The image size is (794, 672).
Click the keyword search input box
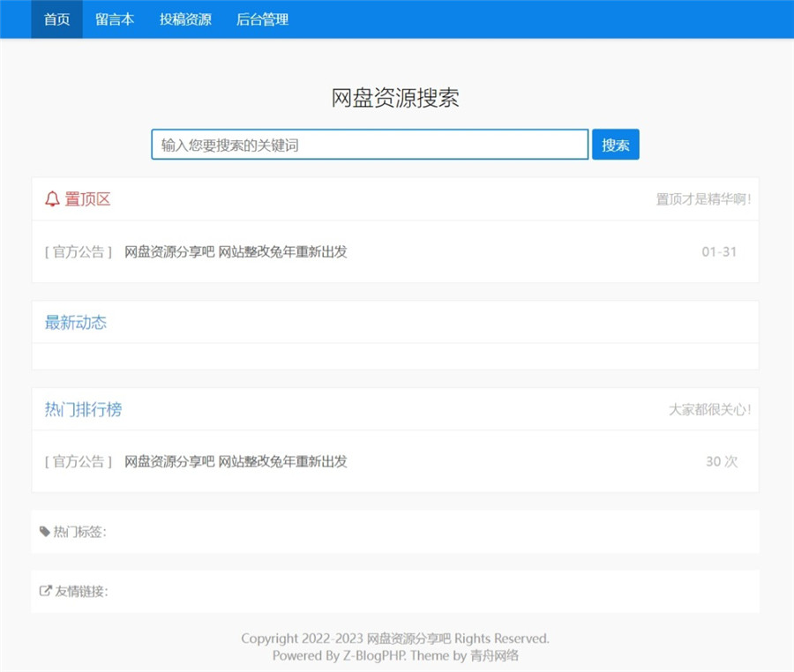369,144
